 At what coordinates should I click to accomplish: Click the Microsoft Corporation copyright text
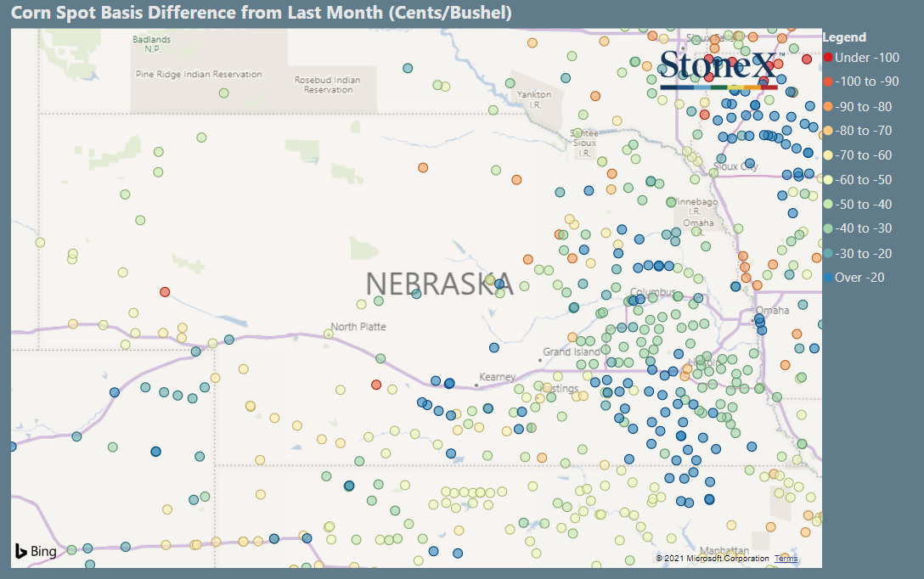click(x=713, y=559)
